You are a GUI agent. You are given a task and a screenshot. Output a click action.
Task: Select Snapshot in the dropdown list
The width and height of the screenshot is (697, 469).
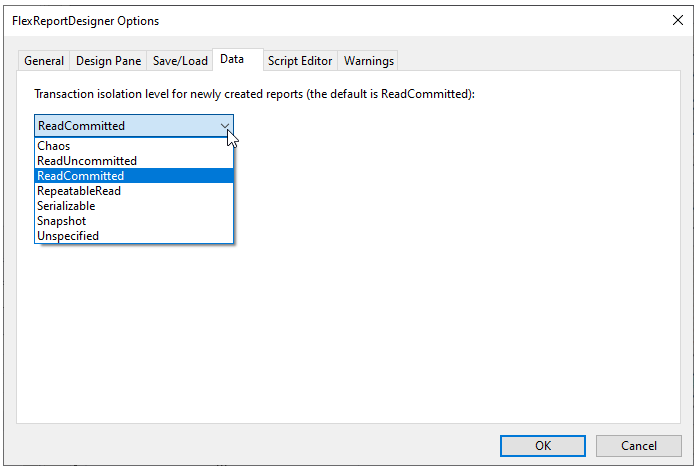click(x=62, y=221)
